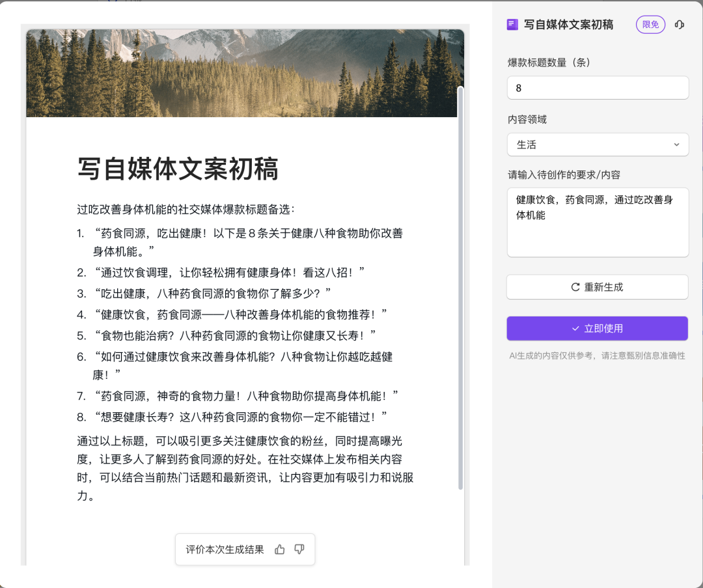The height and width of the screenshot is (588, 703).
Task: Click the intro line 过吃改善身体机能的社交媒体爆款标题备选
Action: pyautogui.click(x=186, y=210)
